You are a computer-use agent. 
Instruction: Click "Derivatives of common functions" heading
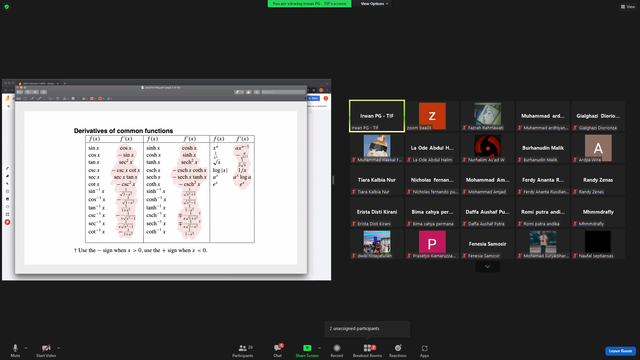pos(123,131)
